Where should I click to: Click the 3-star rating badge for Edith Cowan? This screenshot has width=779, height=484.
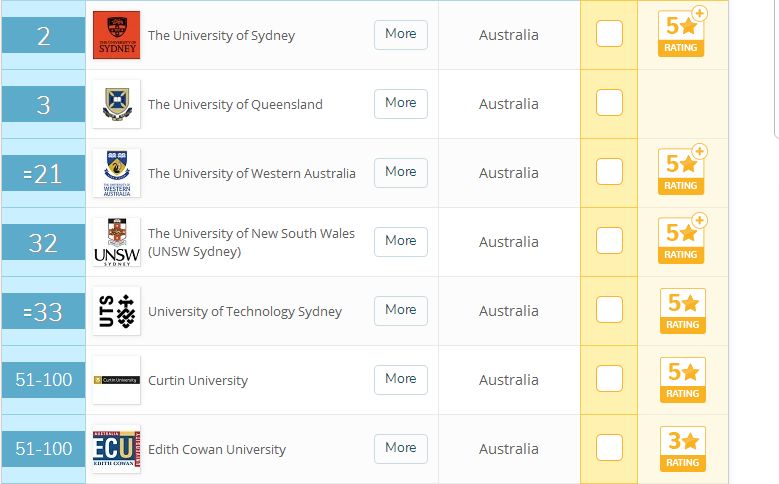pos(683,449)
